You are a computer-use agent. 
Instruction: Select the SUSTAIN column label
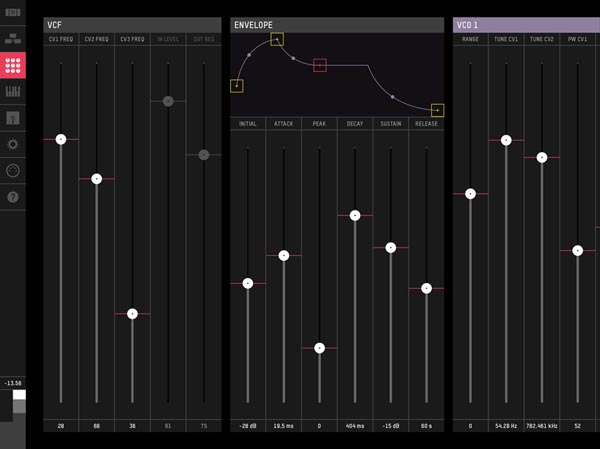coord(391,124)
